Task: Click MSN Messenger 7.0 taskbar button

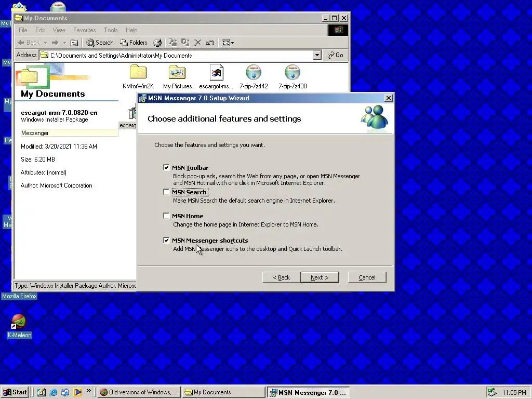Action: click(308, 393)
